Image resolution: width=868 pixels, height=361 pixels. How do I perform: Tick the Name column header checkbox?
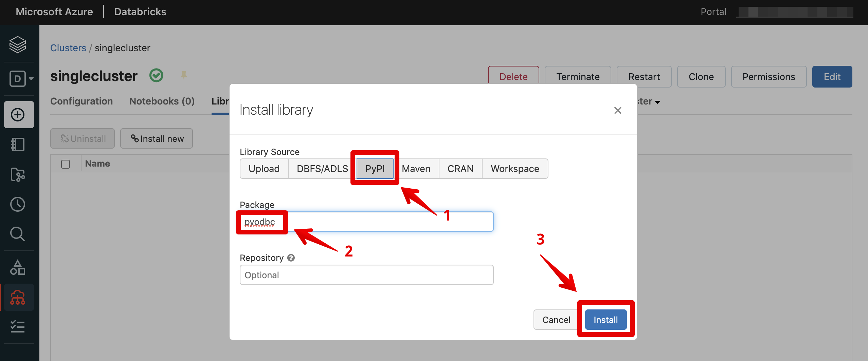click(x=66, y=164)
